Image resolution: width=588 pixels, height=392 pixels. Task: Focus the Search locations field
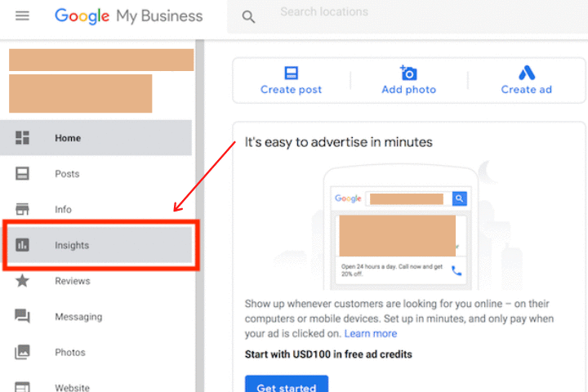(x=408, y=17)
